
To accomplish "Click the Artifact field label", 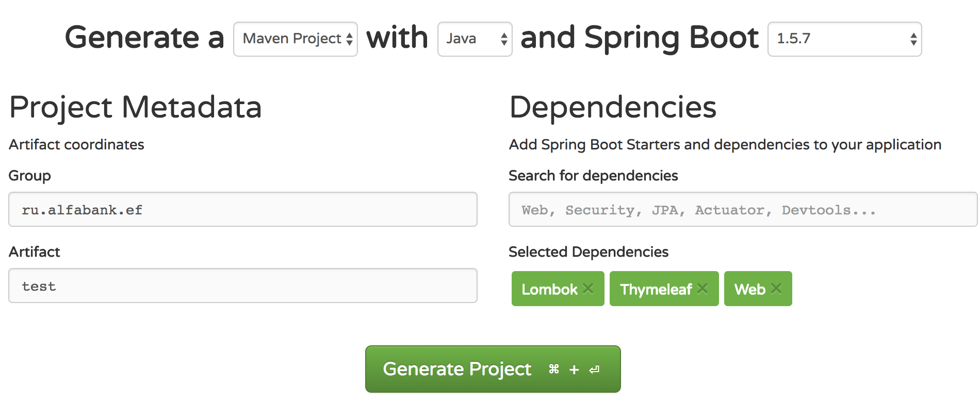I will click(35, 252).
